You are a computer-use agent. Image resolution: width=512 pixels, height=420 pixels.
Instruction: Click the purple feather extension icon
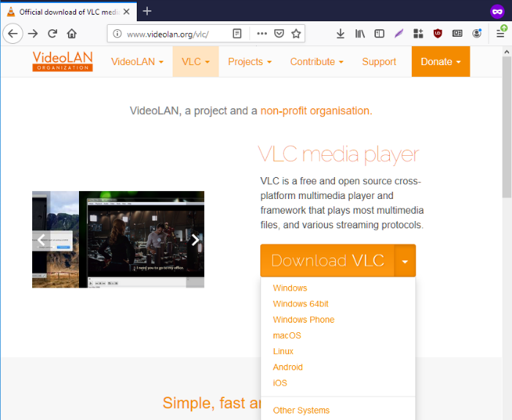tap(399, 34)
